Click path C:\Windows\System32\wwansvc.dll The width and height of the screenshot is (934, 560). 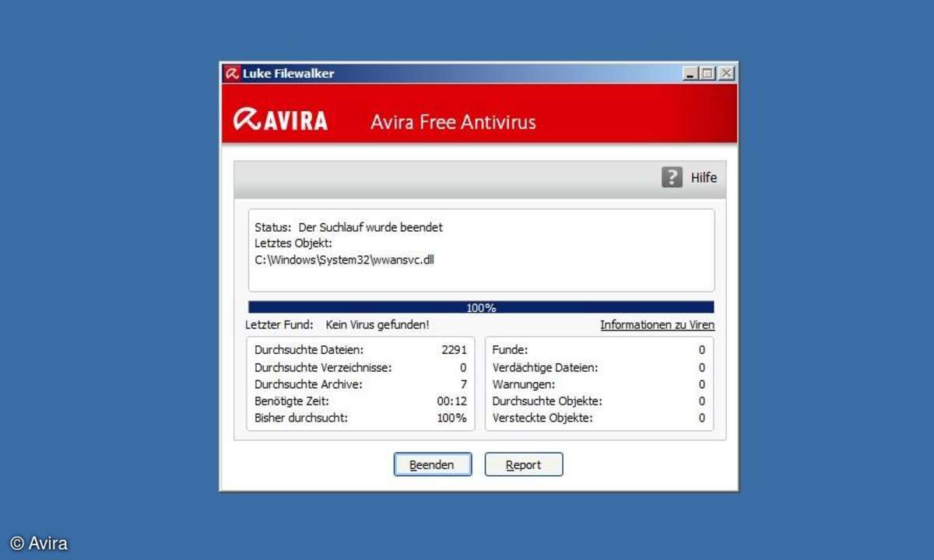click(344, 260)
